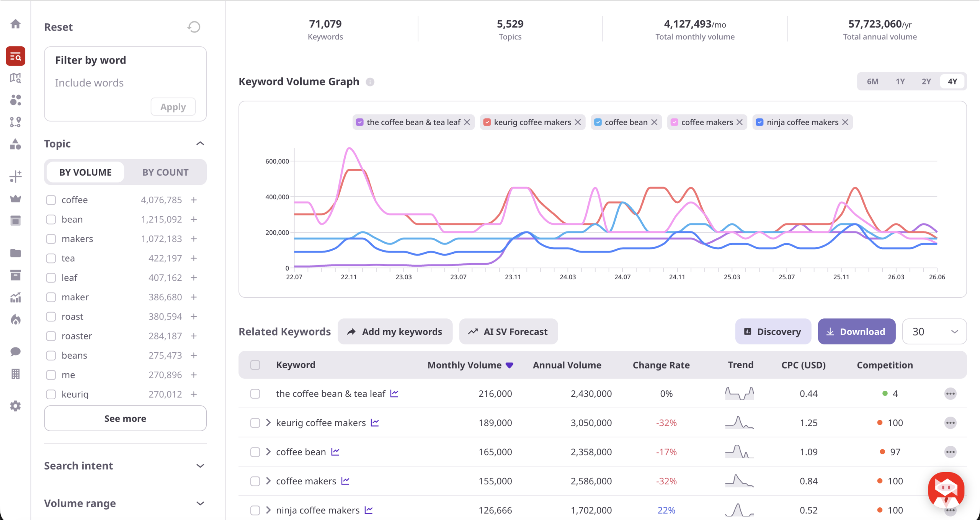The image size is (980, 520).
Task: Select the 6M graph range
Action: (x=872, y=82)
